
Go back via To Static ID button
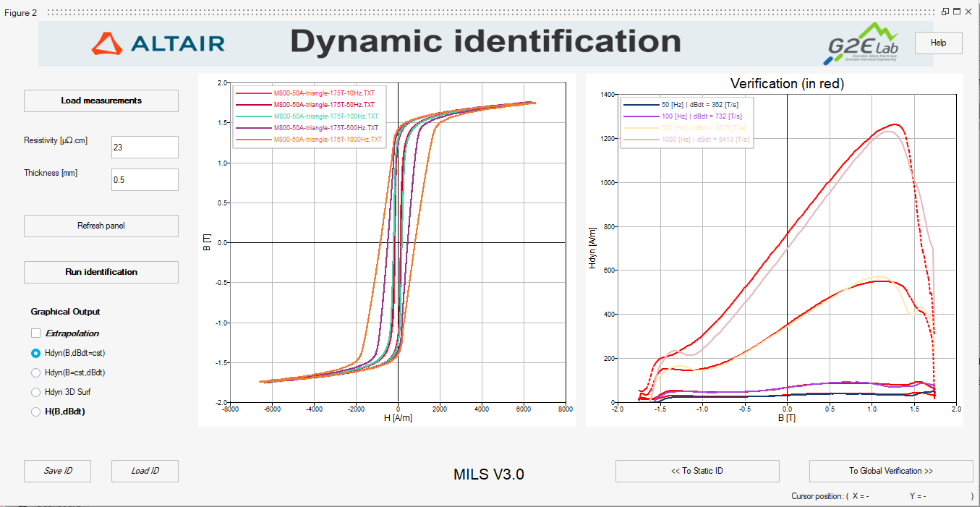(x=696, y=471)
